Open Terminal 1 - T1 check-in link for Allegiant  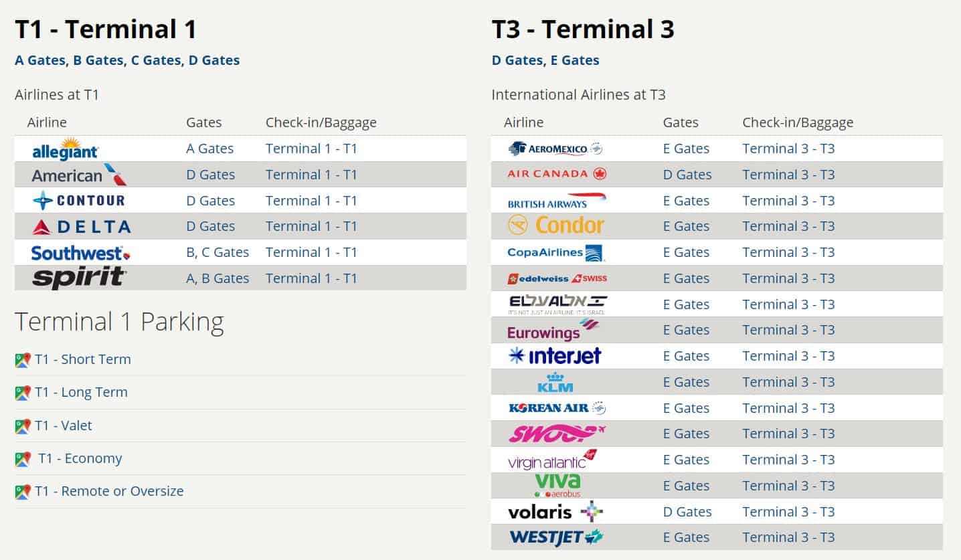[311, 149]
